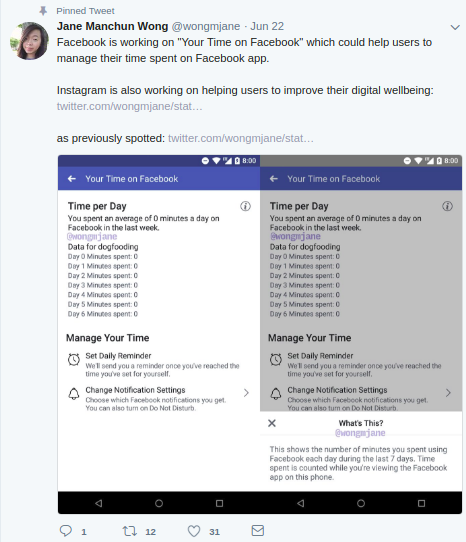Open the 'as previously spotted' twitter link
The width and height of the screenshot is (466, 542).
tap(241, 138)
